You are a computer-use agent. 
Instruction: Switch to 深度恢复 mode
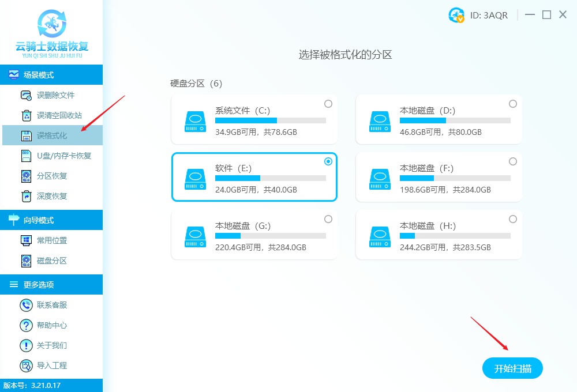point(53,196)
